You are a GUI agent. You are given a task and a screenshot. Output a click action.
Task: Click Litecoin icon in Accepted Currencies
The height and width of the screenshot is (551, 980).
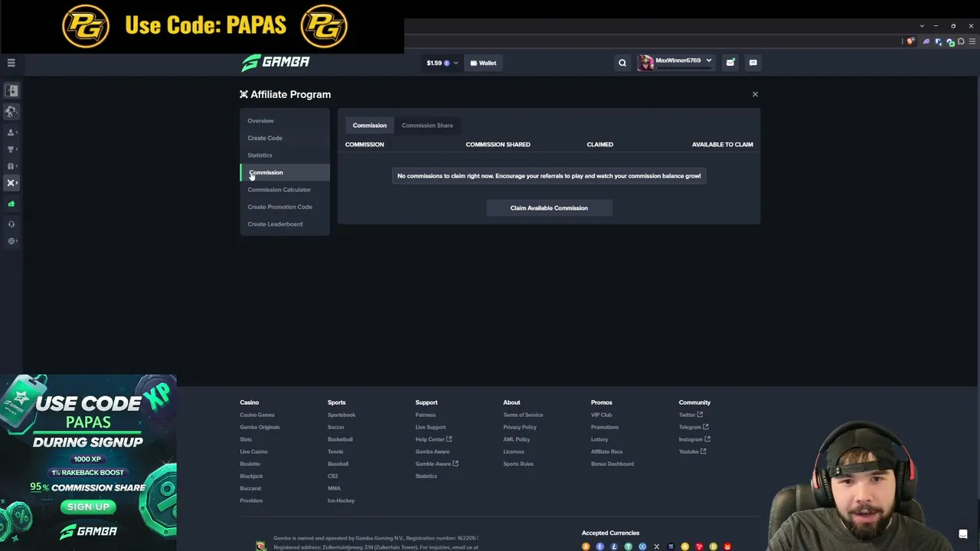(x=614, y=546)
